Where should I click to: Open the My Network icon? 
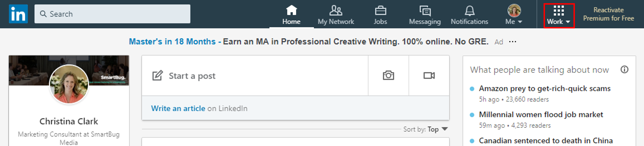(336, 10)
